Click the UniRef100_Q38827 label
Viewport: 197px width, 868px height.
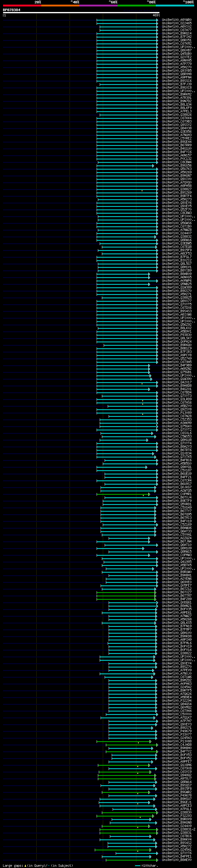click(177, 189)
